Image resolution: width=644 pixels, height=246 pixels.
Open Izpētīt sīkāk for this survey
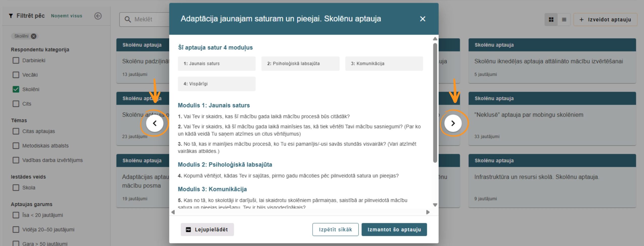point(336,229)
